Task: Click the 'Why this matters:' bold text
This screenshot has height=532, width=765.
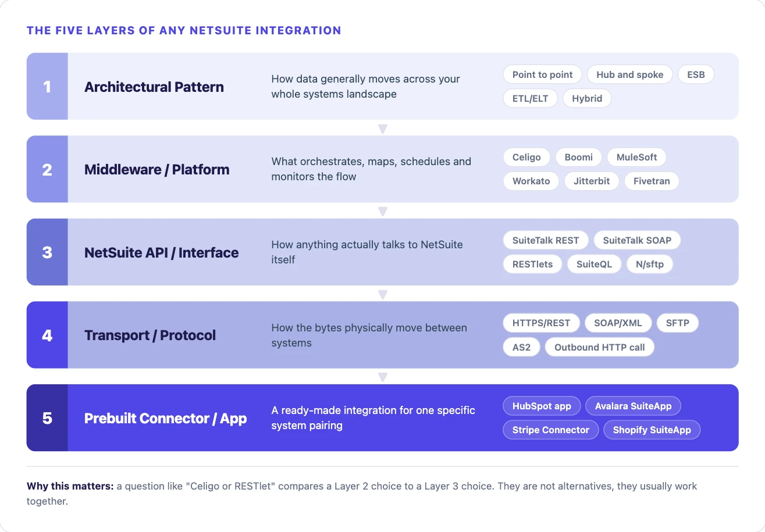Action: coord(70,486)
